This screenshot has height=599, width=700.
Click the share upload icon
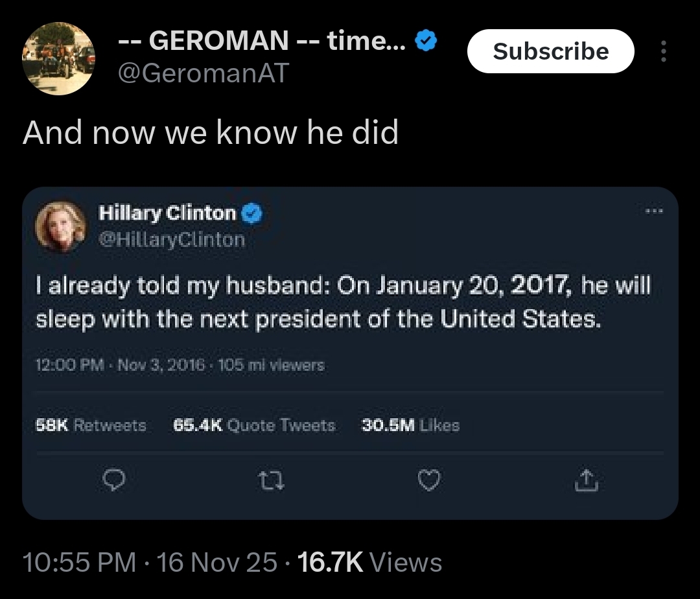click(586, 480)
